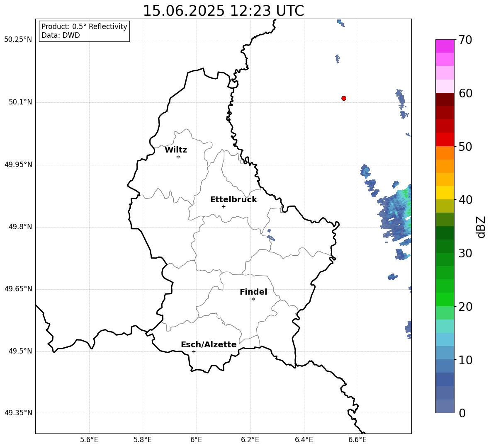Click the Wiltz station cross marker
This screenshot has height=448, width=491.
[x=178, y=157]
